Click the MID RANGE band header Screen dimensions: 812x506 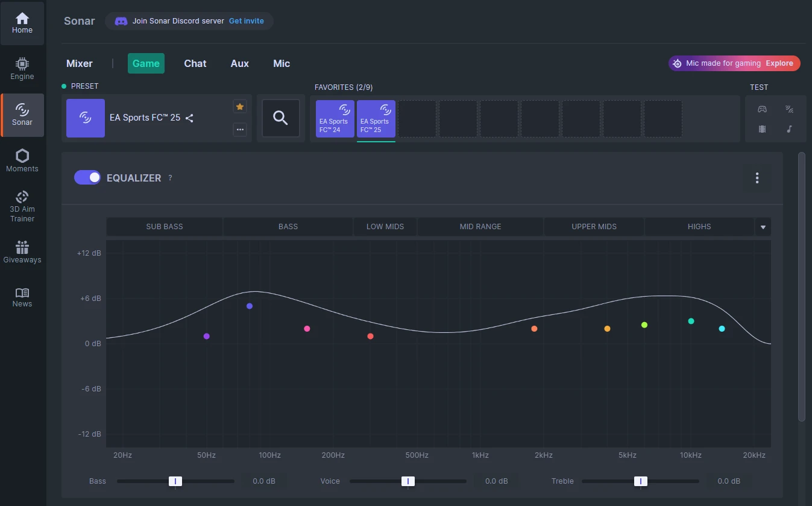pyautogui.click(x=480, y=227)
